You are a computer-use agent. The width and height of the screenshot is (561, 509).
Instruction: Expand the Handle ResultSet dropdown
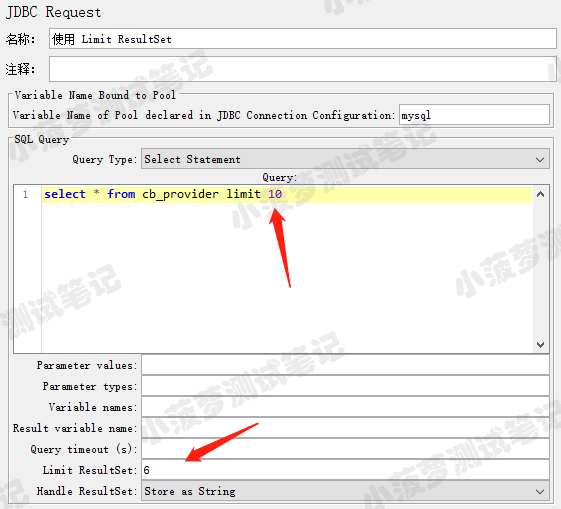(345, 491)
